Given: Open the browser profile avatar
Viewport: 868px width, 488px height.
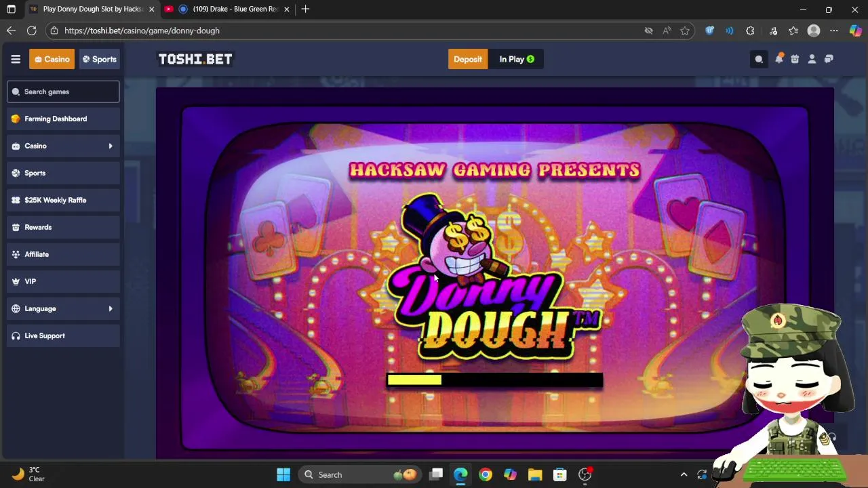Looking at the screenshot, I should point(814,30).
